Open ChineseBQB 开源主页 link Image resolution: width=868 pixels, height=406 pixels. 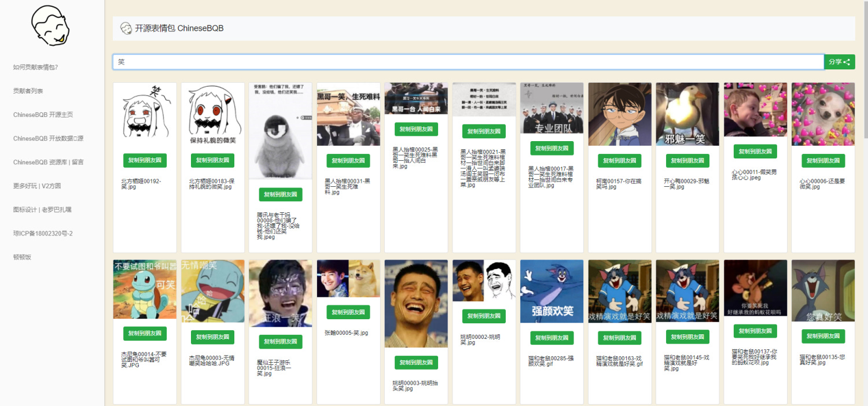click(x=43, y=115)
